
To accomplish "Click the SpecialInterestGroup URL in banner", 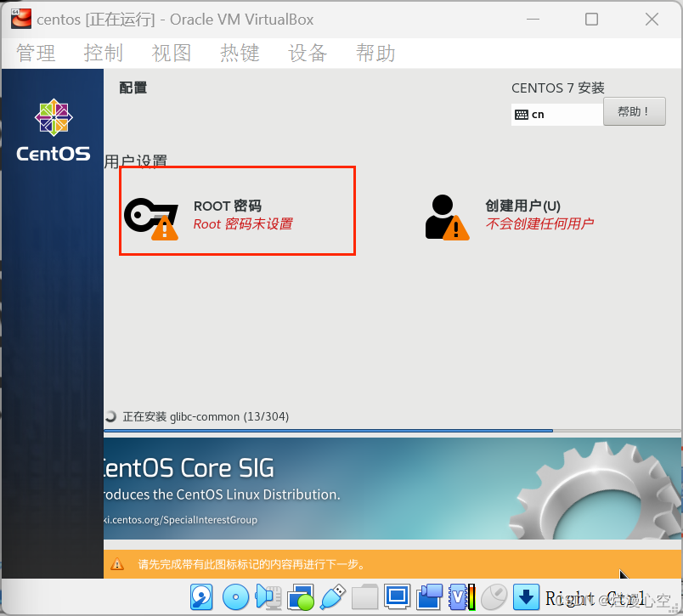I will click(x=180, y=520).
